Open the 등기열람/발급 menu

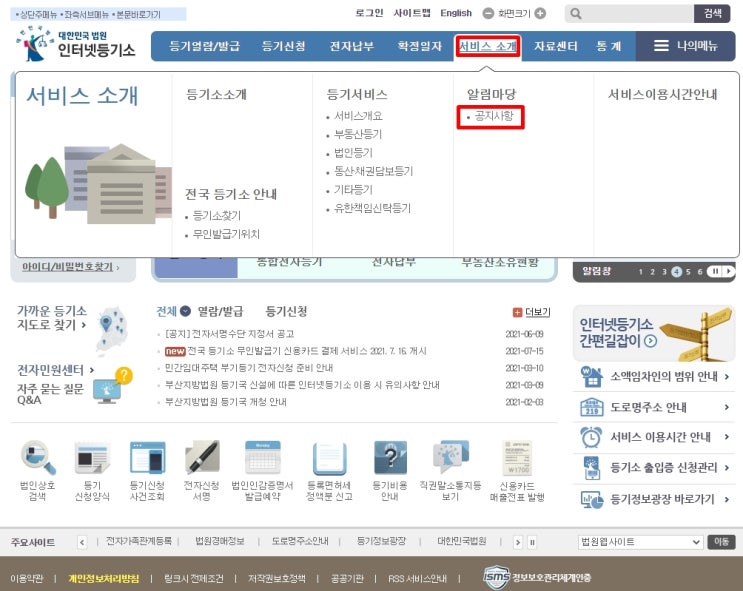205,46
